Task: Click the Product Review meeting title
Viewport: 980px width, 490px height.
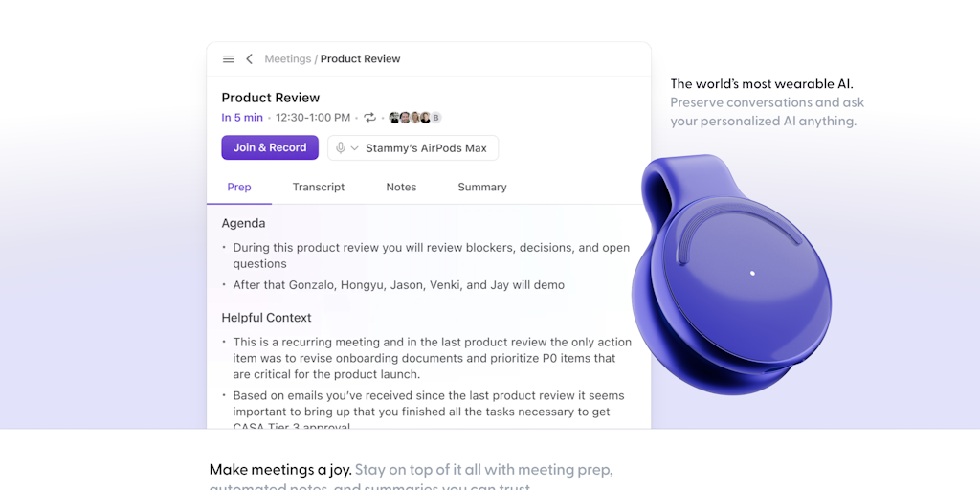Action: 271,98
